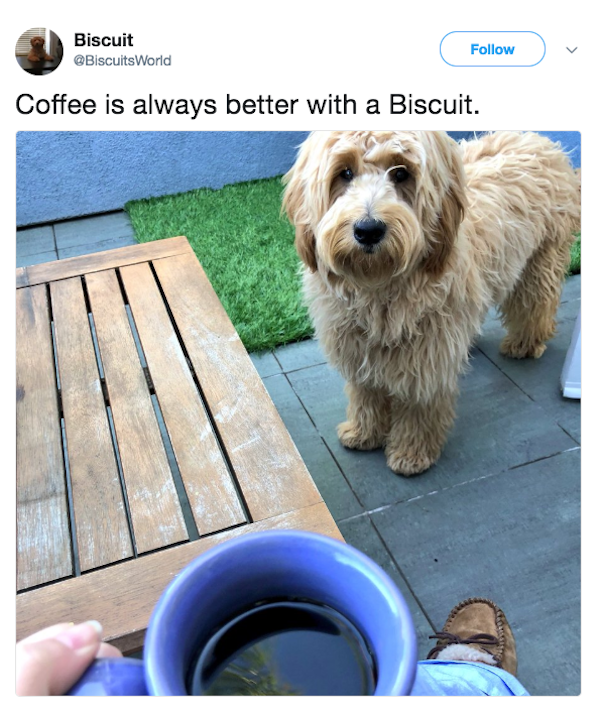The width and height of the screenshot is (600, 712).
Task: Open the attached dog photo
Action: click(298, 413)
